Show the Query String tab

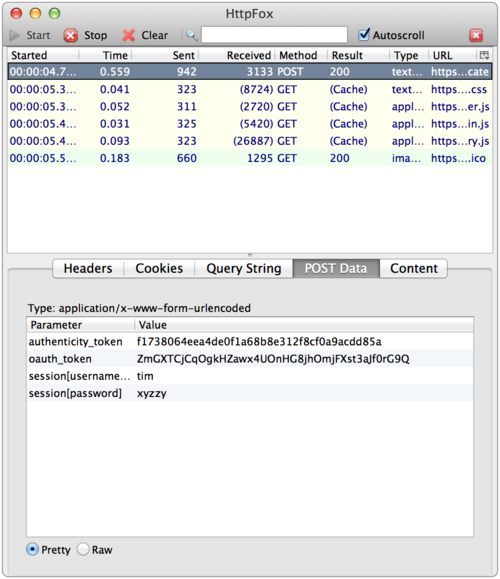click(244, 268)
